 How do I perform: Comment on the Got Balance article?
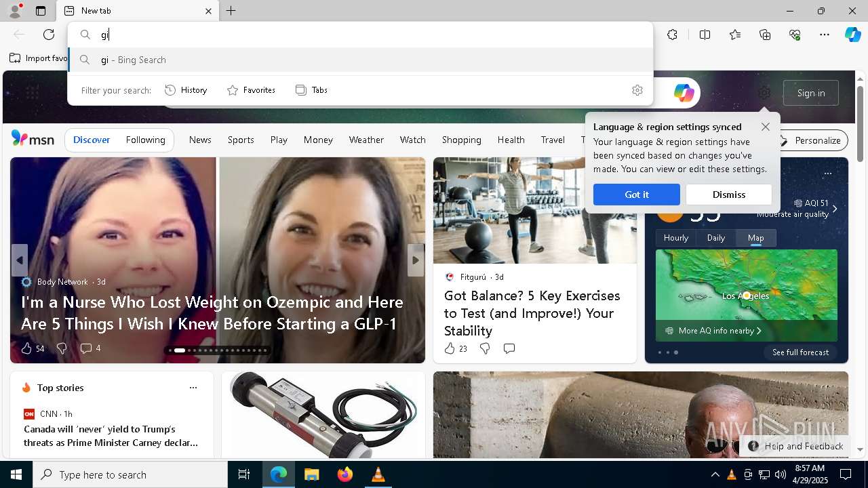(x=509, y=348)
